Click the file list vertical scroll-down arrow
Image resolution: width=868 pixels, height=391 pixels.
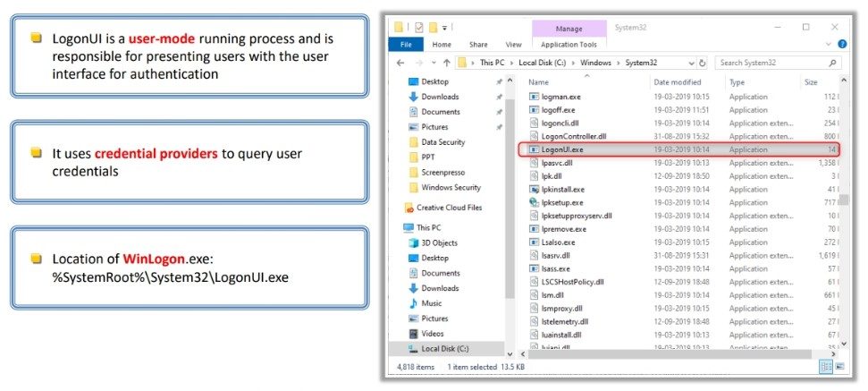coord(844,344)
